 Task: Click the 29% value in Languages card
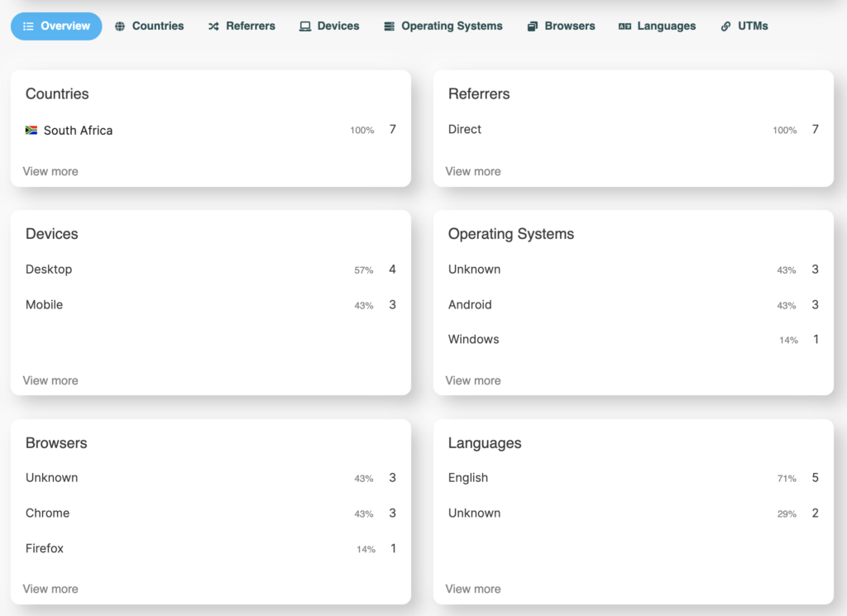pyautogui.click(x=787, y=514)
